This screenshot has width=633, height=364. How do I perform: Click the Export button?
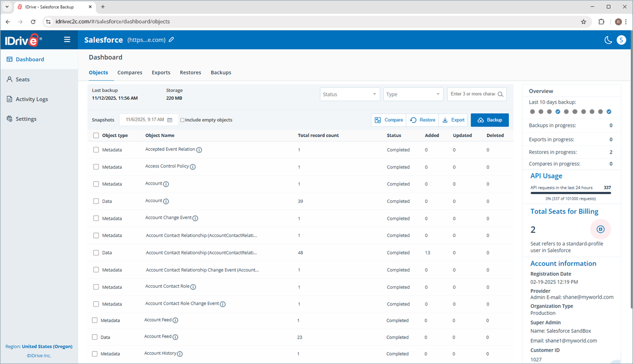(x=453, y=120)
